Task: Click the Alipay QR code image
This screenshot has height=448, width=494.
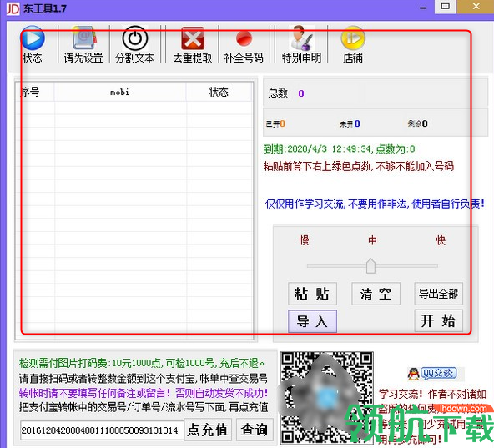Action: (x=327, y=398)
